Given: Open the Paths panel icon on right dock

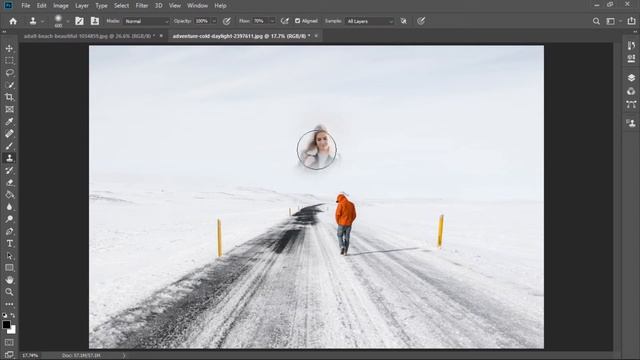Looking at the screenshot, I should click(631, 104).
